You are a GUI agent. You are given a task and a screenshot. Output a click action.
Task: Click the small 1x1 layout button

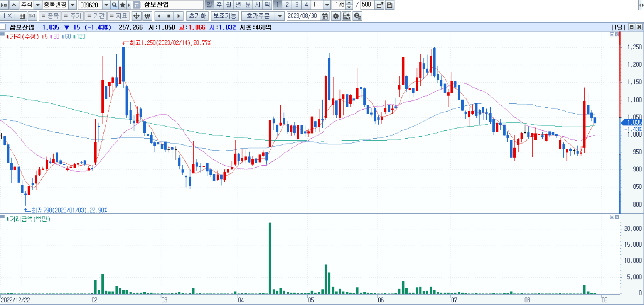[32, 16]
